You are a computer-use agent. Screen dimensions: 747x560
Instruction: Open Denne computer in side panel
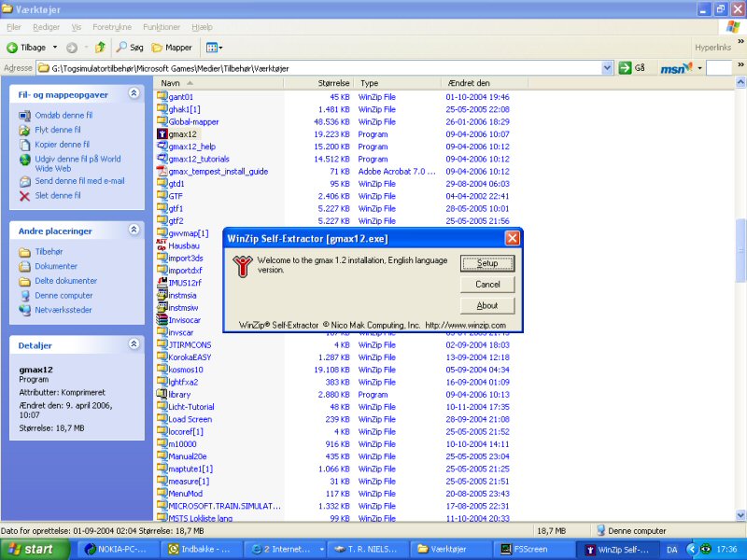63,295
